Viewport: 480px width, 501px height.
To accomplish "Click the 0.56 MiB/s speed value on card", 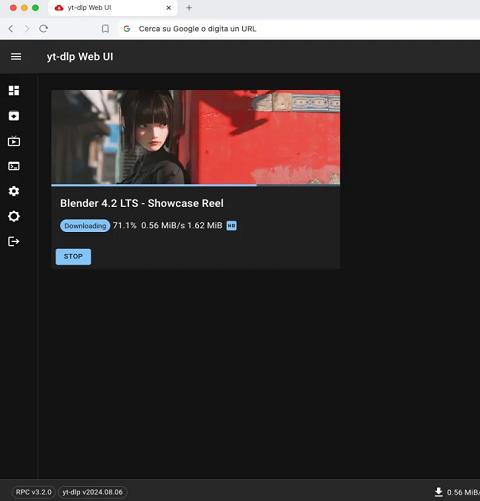I will point(163,226).
